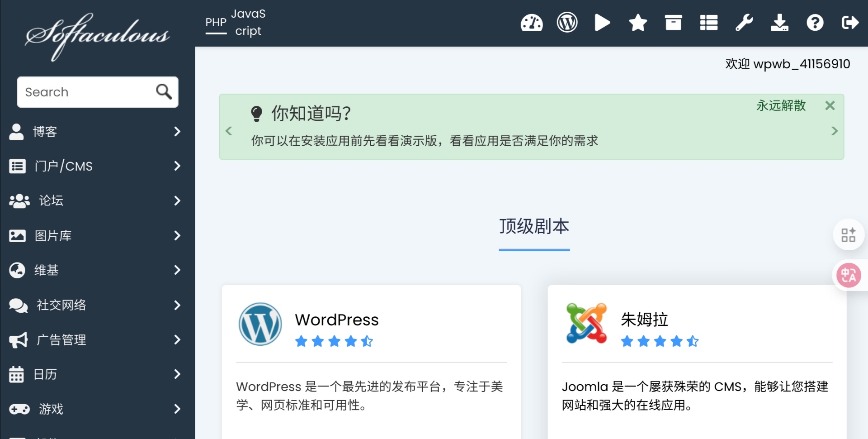Click the 朱姆拉 star rating

[660, 341]
